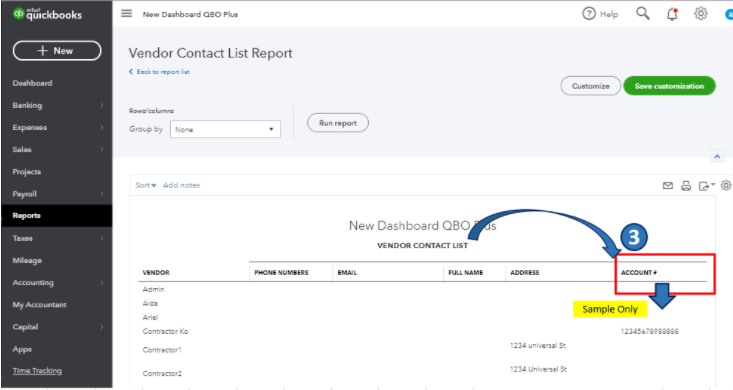733x390 pixels.
Task: Open the top-bar settings gear
Action: point(700,14)
